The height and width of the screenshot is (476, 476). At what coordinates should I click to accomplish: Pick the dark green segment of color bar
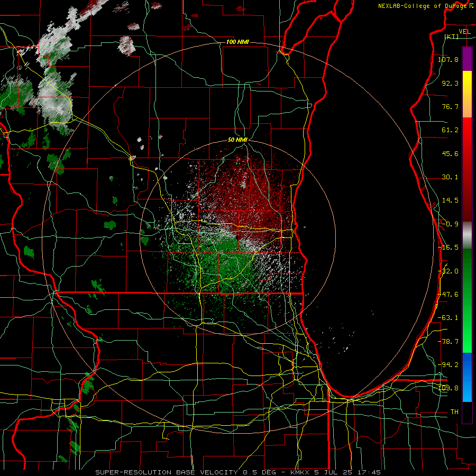pyautogui.click(x=467, y=267)
